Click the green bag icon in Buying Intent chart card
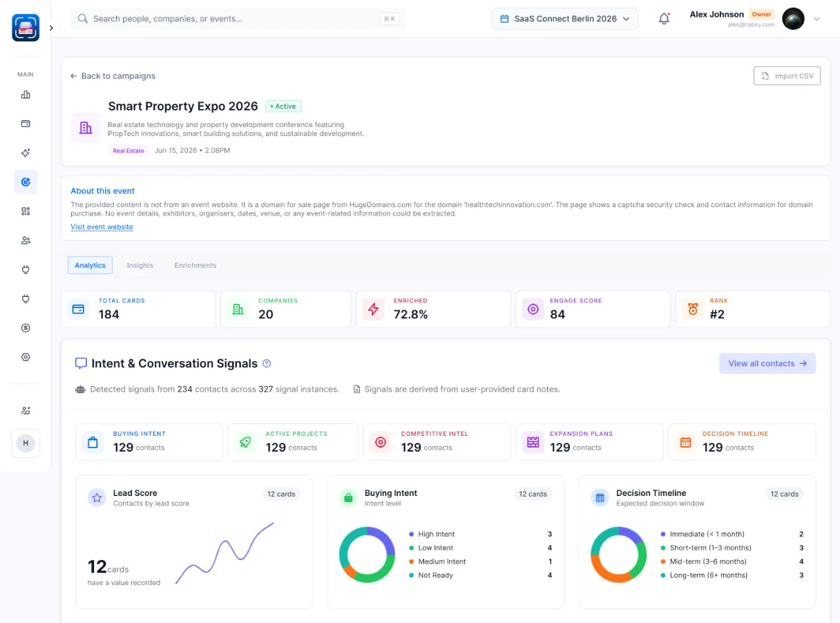Screen dimensions: 840x623 349,497
